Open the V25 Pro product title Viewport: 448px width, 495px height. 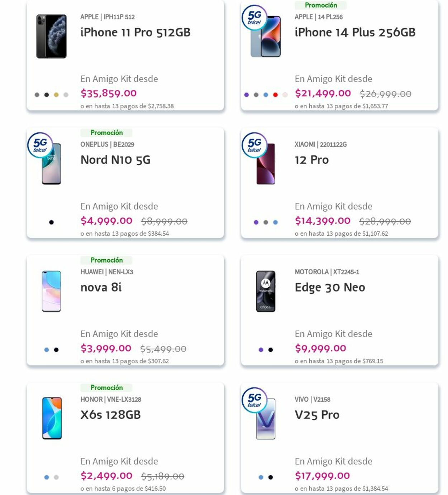tap(317, 415)
